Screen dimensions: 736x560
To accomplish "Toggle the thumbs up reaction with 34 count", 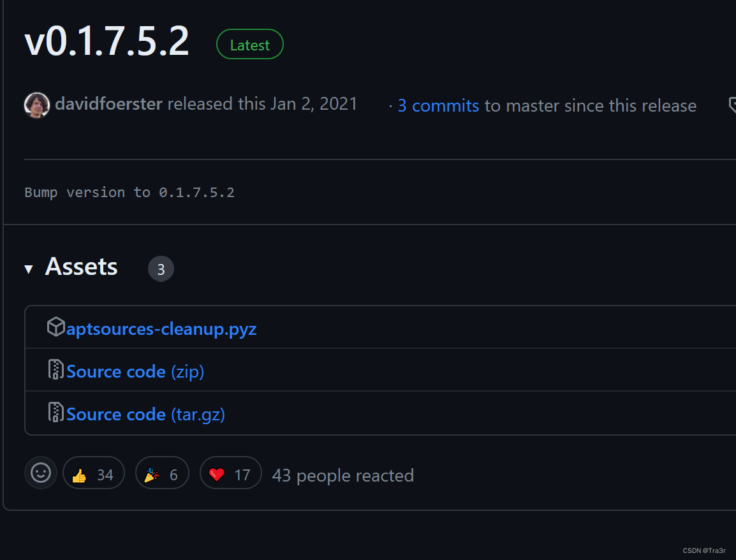I will pyautogui.click(x=94, y=473).
